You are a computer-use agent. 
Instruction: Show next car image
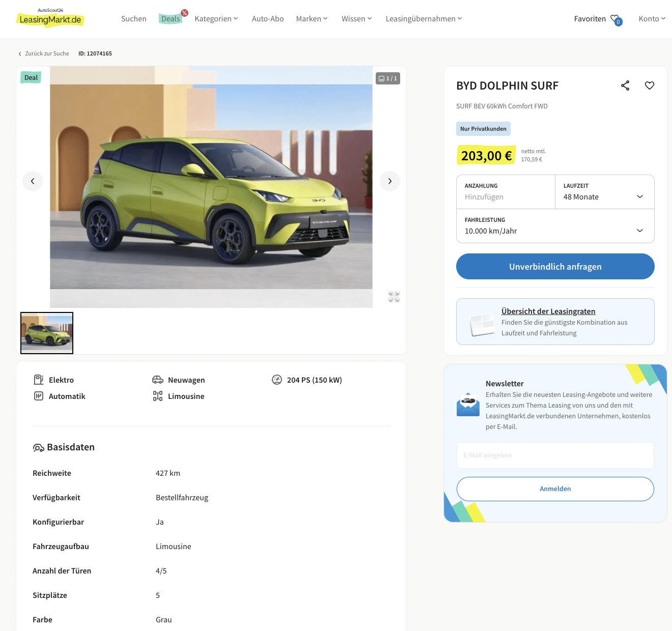pos(390,181)
